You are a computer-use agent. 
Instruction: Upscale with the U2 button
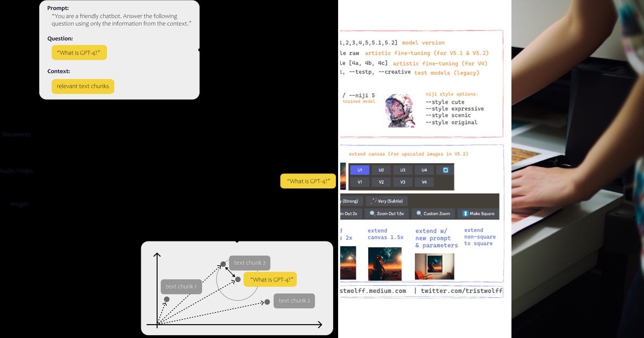(x=381, y=170)
